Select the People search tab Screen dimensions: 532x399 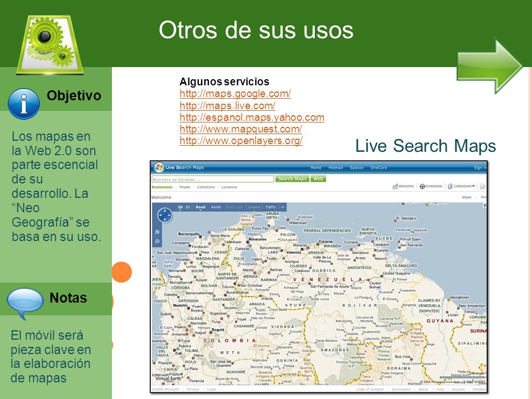pyautogui.click(x=185, y=187)
